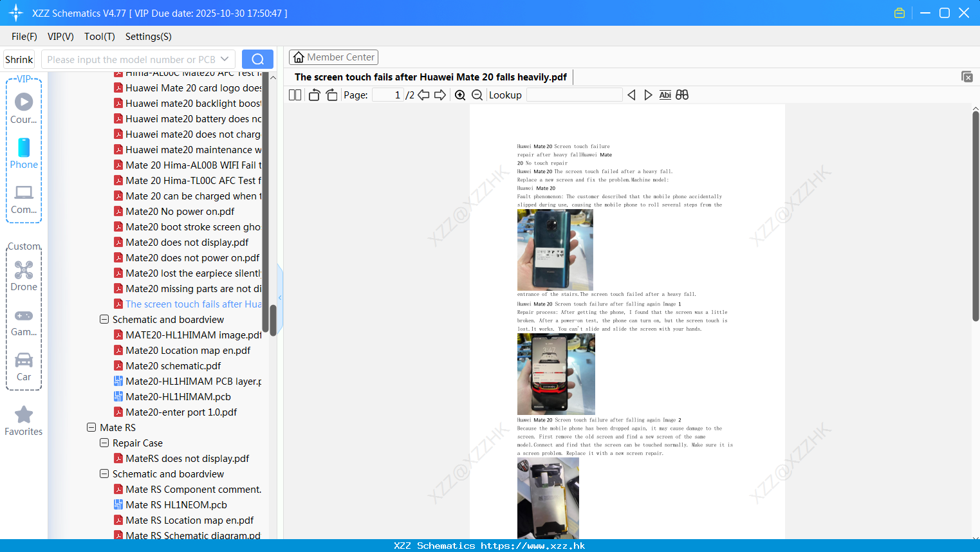The height and width of the screenshot is (552, 980).
Task: Click the PDF viewer vertical scrollbar
Action: 975,216
